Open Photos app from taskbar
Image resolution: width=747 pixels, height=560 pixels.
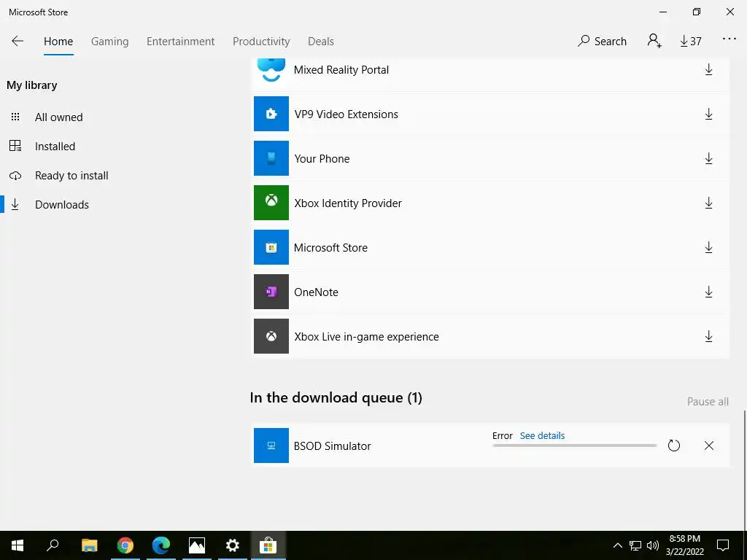tap(197, 545)
